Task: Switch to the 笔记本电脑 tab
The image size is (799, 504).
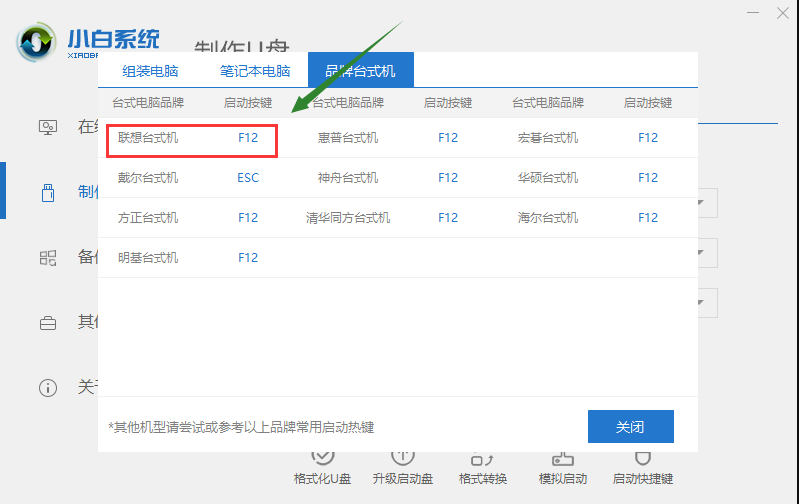Action: click(x=255, y=71)
